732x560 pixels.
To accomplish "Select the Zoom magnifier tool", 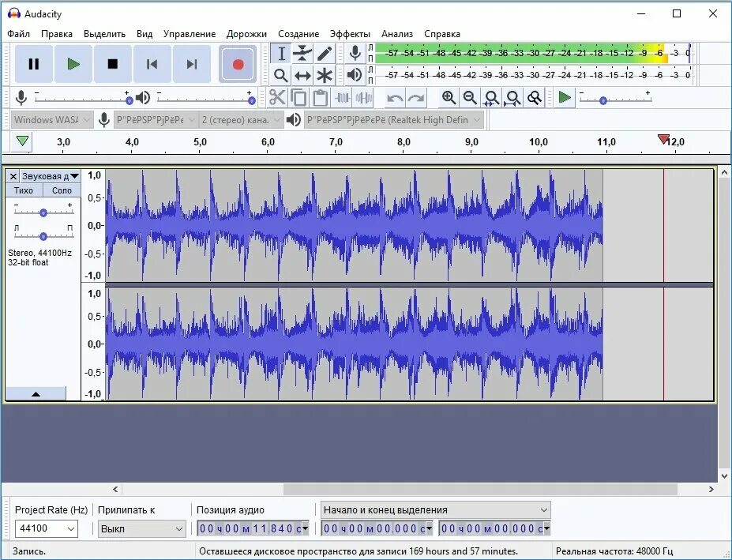I will (281, 75).
